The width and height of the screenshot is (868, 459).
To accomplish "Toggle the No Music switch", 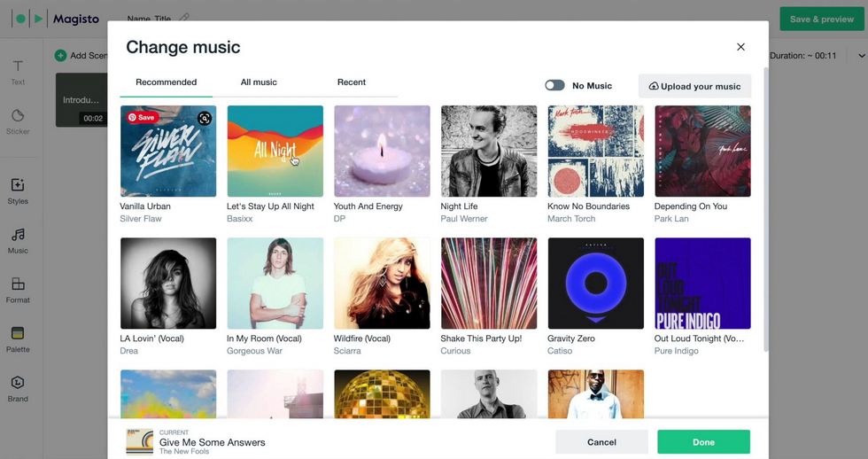I will (554, 85).
